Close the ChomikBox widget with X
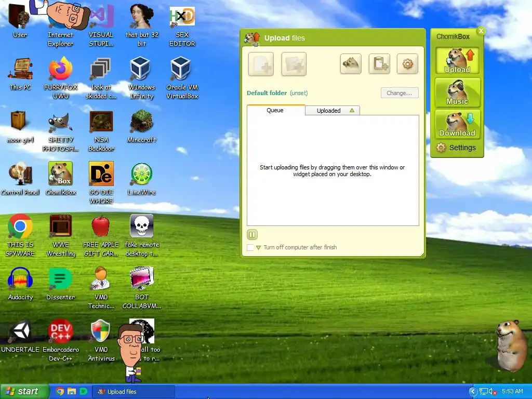The height and width of the screenshot is (399, 532). pyautogui.click(x=481, y=31)
